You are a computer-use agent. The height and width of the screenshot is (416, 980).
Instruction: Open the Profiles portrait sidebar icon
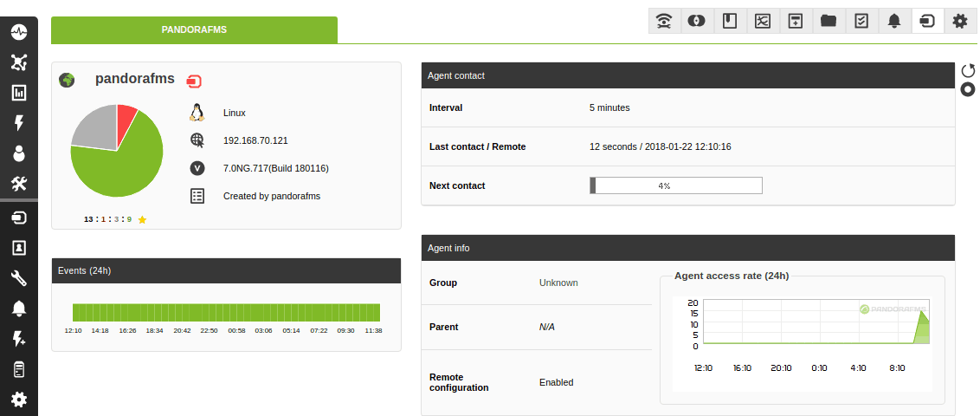(19, 249)
